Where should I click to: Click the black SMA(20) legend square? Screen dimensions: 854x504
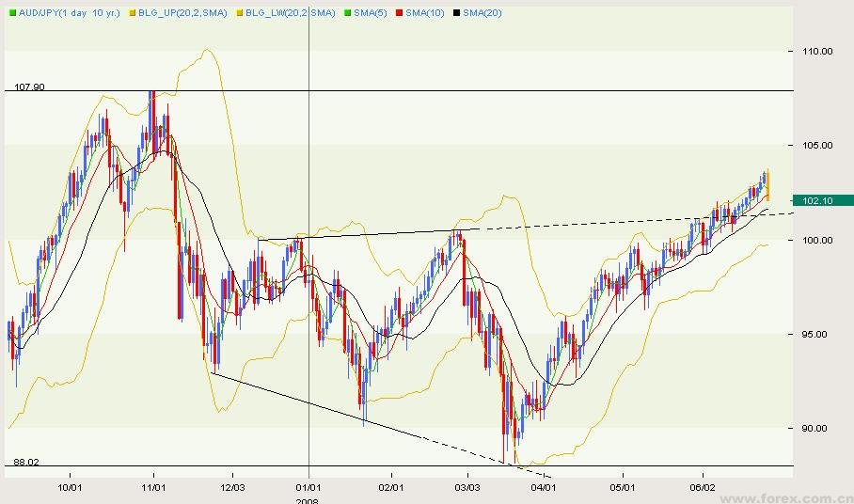click(456, 12)
